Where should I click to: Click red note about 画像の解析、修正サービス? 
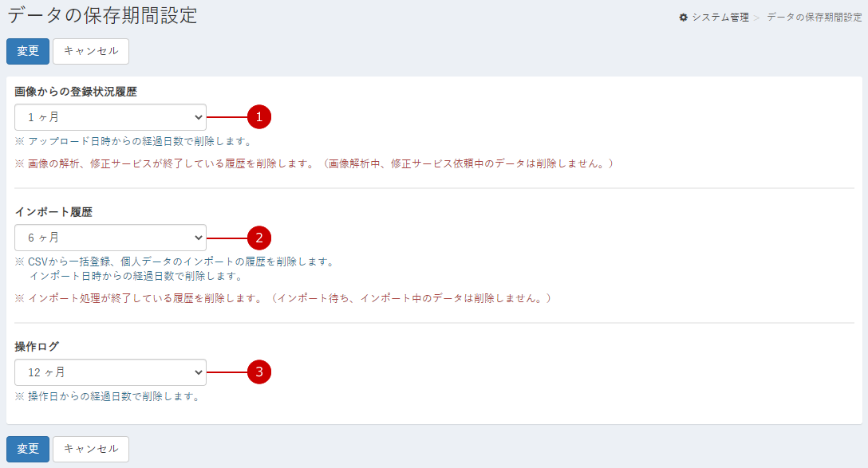[314, 163]
